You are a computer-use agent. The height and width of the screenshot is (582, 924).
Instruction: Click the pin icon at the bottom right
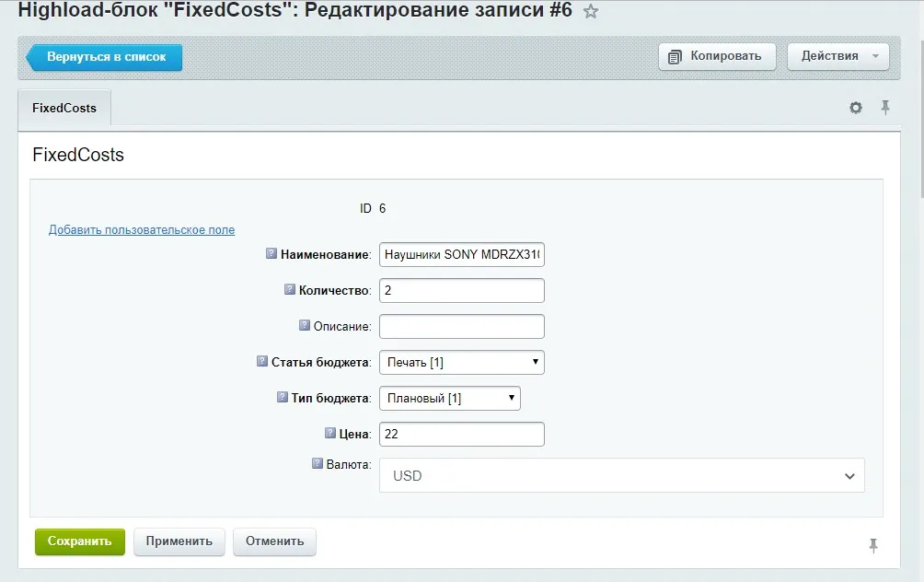(x=872, y=546)
